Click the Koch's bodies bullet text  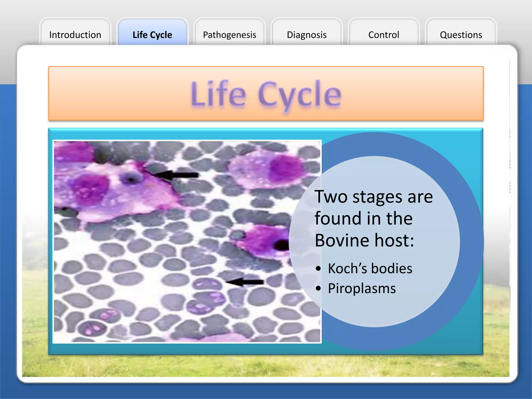370,268
